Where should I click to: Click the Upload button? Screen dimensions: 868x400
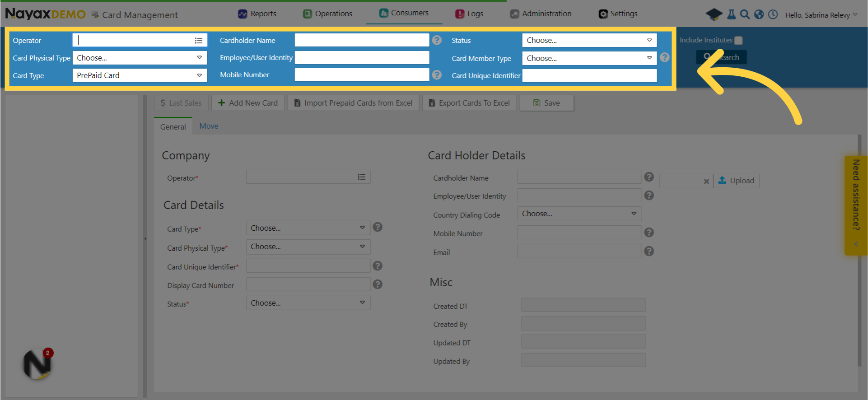[x=736, y=181]
